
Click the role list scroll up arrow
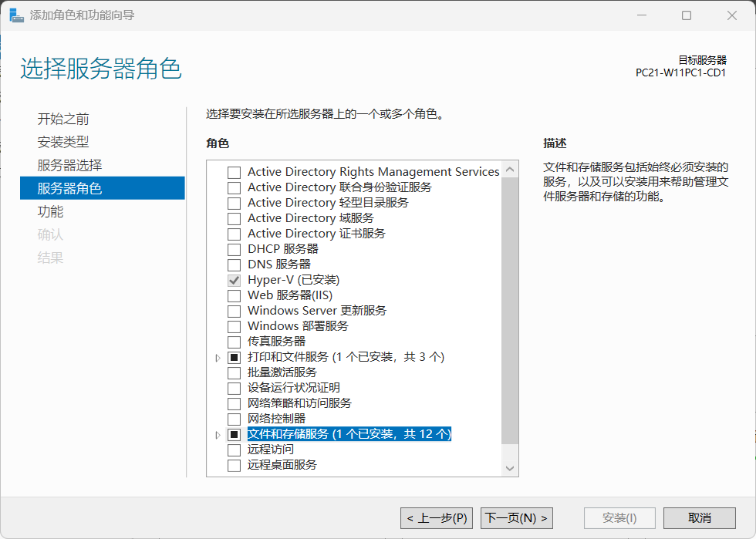tap(510, 169)
